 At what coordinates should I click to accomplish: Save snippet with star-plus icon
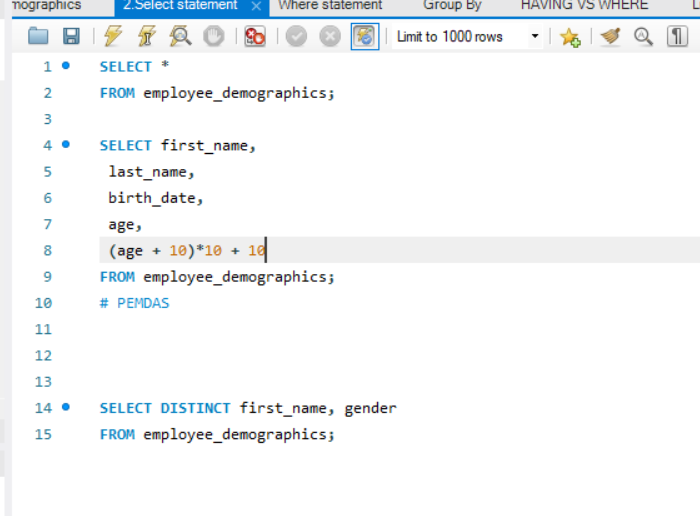570,37
